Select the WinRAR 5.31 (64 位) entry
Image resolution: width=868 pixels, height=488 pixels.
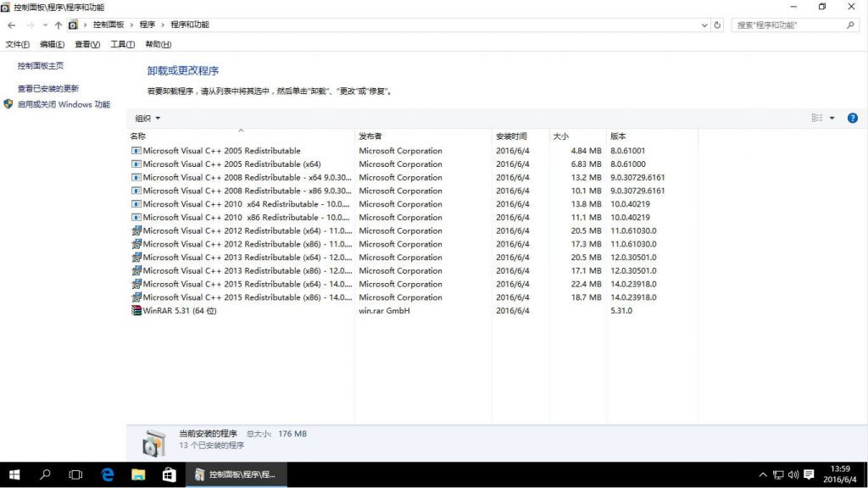click(180, 310)
